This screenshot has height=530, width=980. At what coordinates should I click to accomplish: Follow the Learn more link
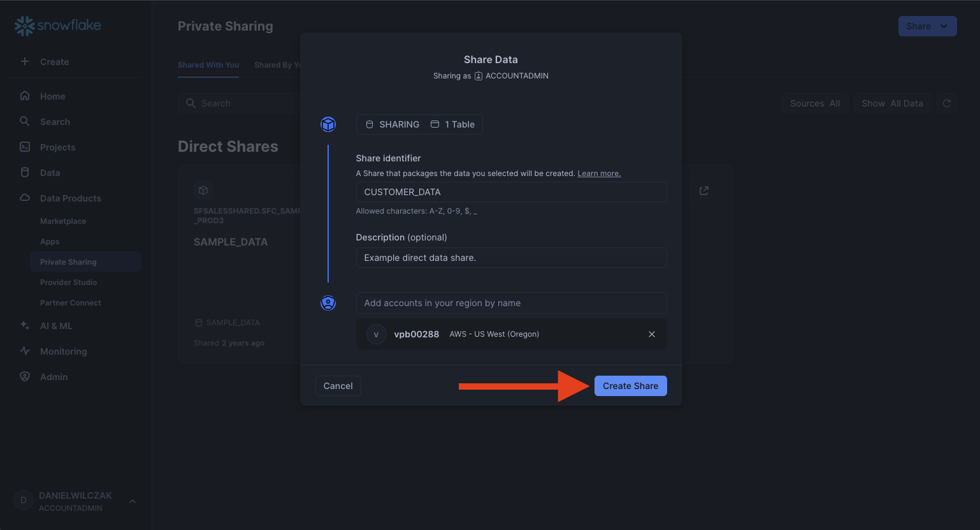coord(598,173)
